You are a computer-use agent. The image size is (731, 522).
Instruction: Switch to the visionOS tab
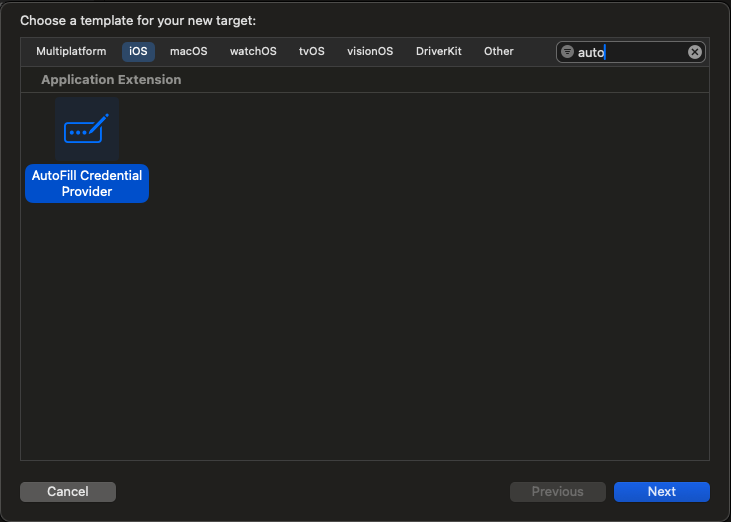click(x=370, y=51)
